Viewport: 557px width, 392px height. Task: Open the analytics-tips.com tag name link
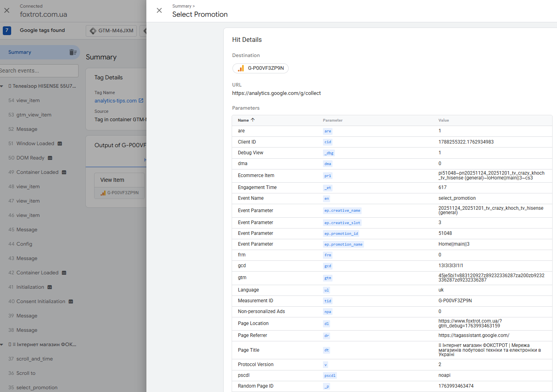click(115, 101)
